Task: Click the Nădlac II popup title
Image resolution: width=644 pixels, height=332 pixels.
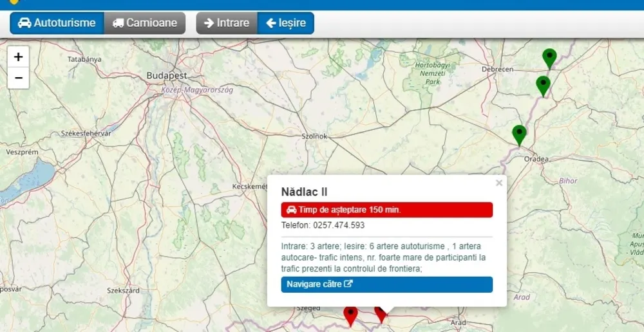Action: (305, 192)
